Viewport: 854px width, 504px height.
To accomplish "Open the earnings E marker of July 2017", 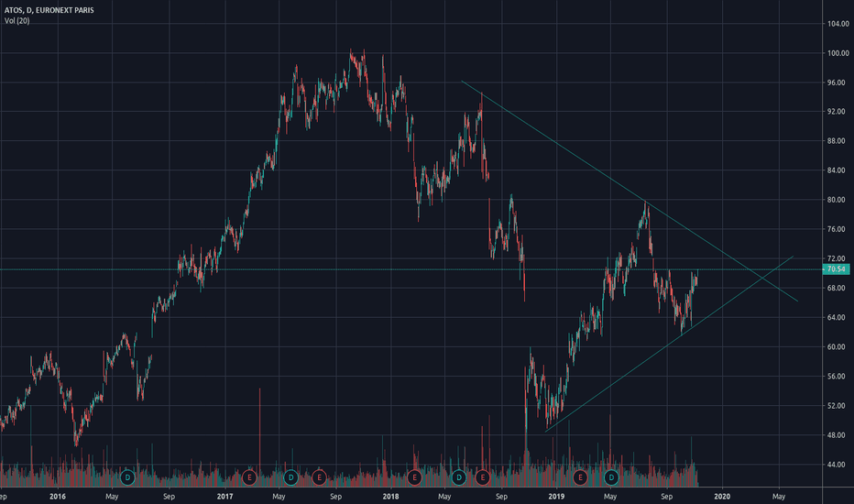I will (319, 477).
